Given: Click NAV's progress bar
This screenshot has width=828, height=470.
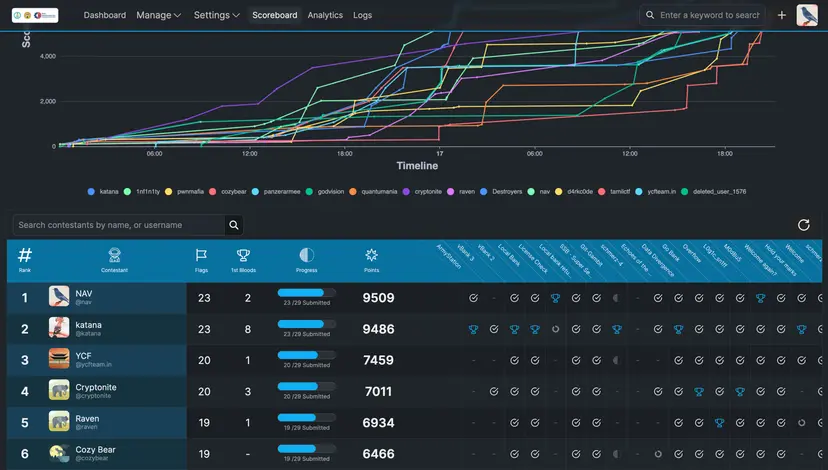Looking at the screenshot, I should click(307, 293).
